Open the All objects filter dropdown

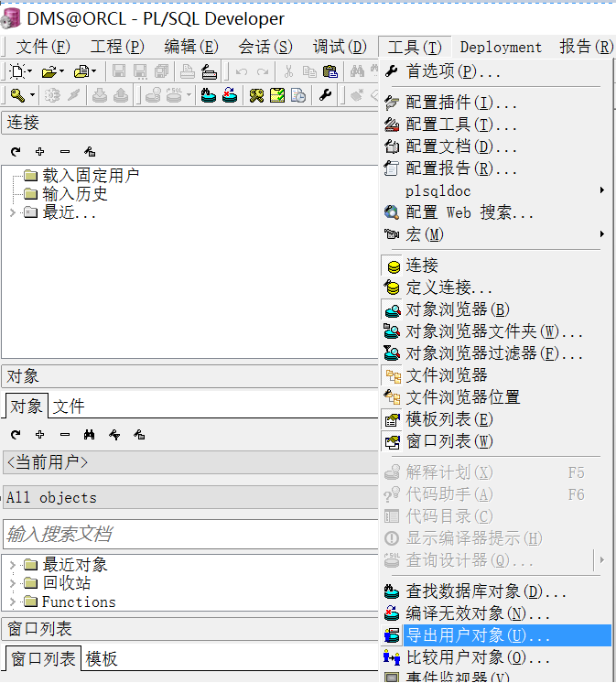(190, 497)
